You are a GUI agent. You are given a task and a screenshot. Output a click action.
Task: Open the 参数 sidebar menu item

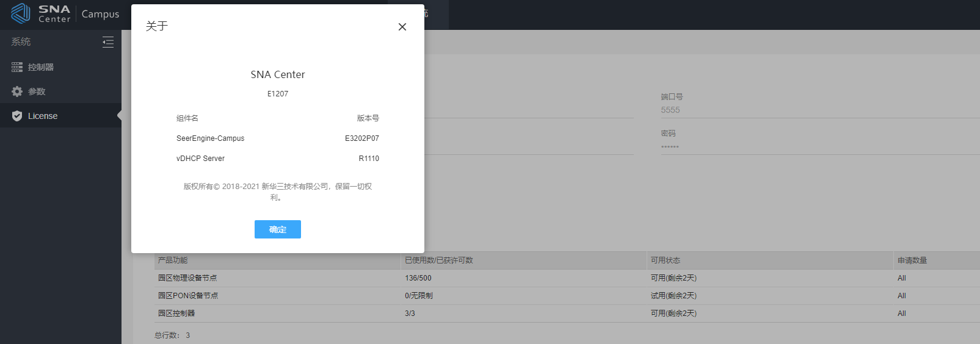(x=60, y=91)
